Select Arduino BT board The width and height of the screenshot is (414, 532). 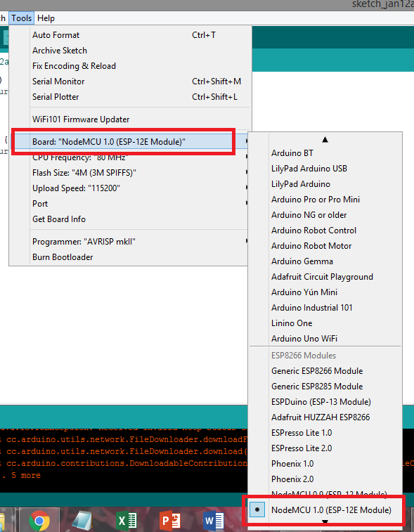[x=325, y=153]
